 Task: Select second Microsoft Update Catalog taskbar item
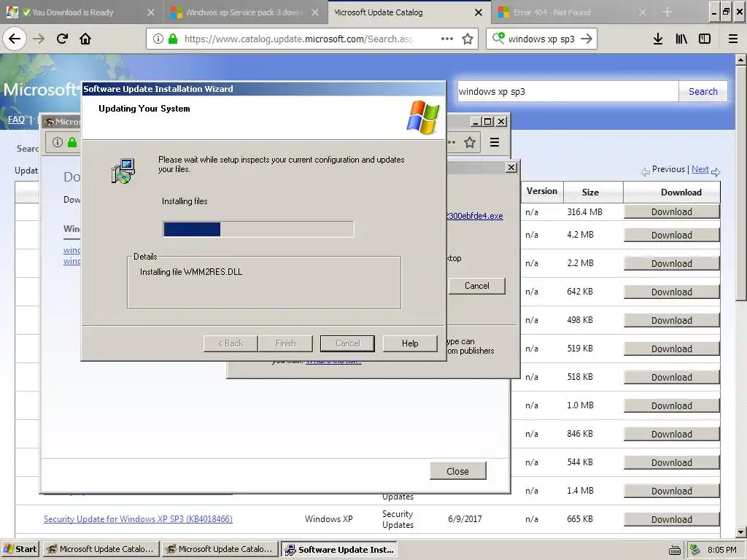[220, 549]
